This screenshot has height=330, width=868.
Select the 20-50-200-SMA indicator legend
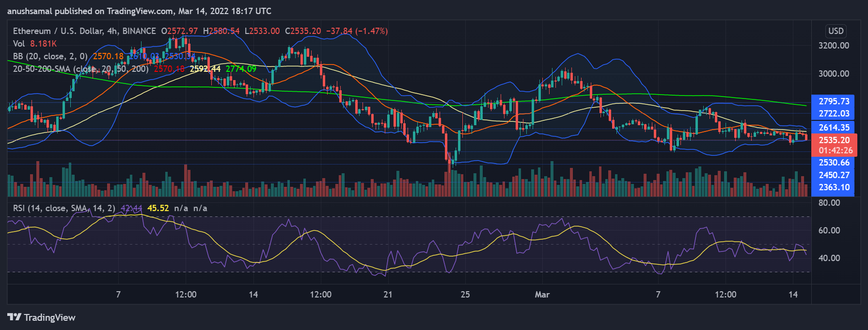[80, 69]
